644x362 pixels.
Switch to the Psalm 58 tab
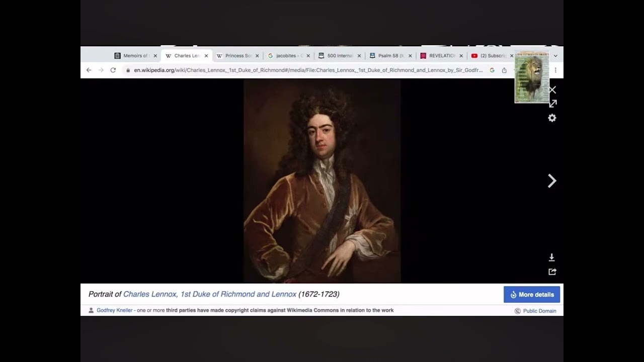390,56
